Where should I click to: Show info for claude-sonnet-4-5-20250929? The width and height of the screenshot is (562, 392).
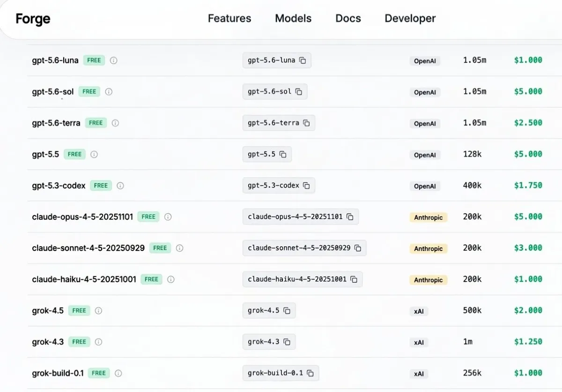coord(179,248)
